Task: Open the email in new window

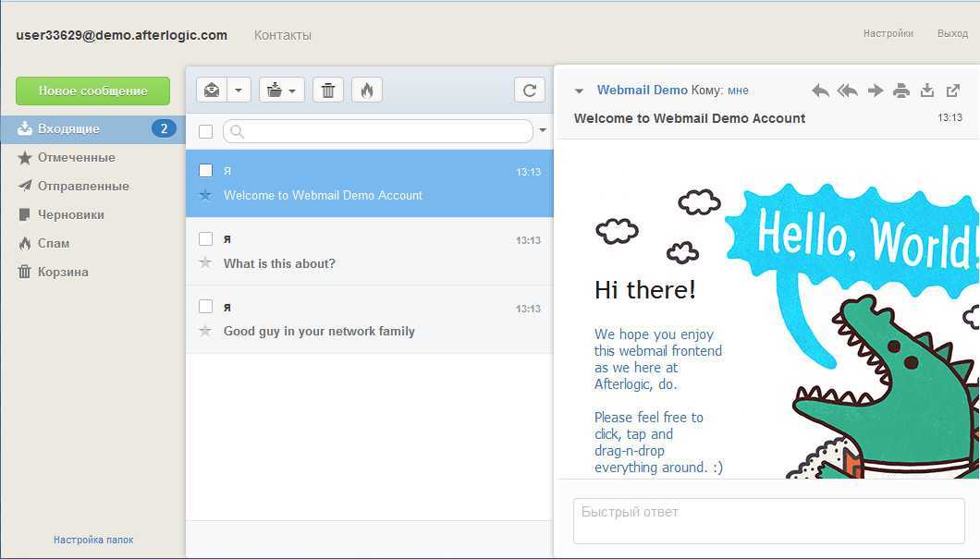Action: pyautogui.click(x=953, y=91)
